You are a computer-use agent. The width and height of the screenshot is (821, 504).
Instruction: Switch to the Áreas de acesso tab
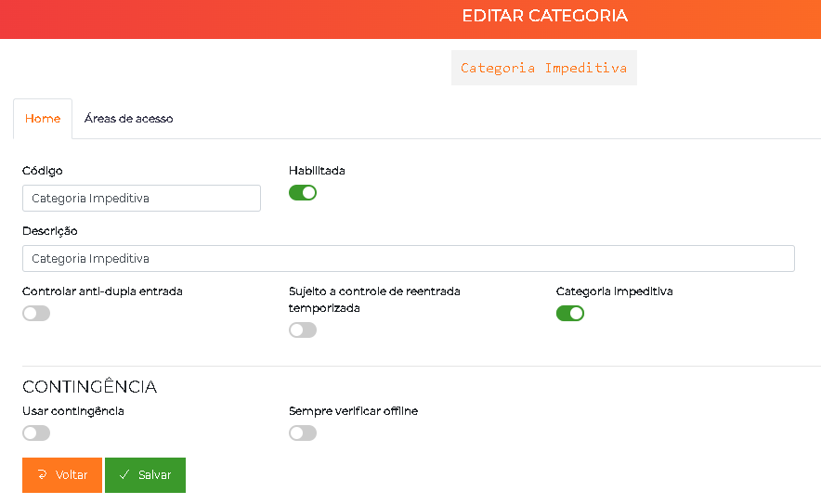(128, 119)
